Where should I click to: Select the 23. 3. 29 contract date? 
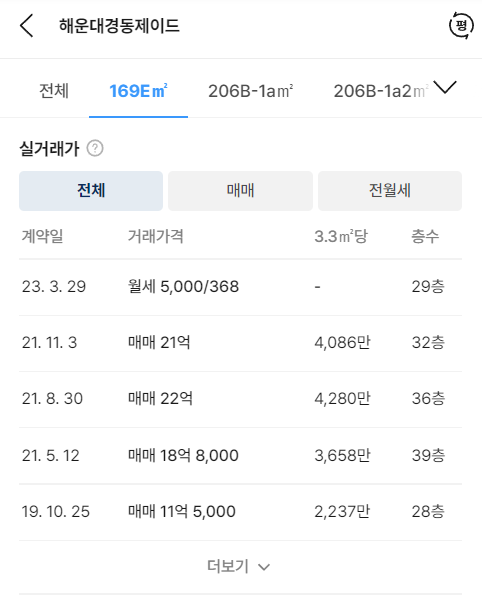(x=54, y=287)
